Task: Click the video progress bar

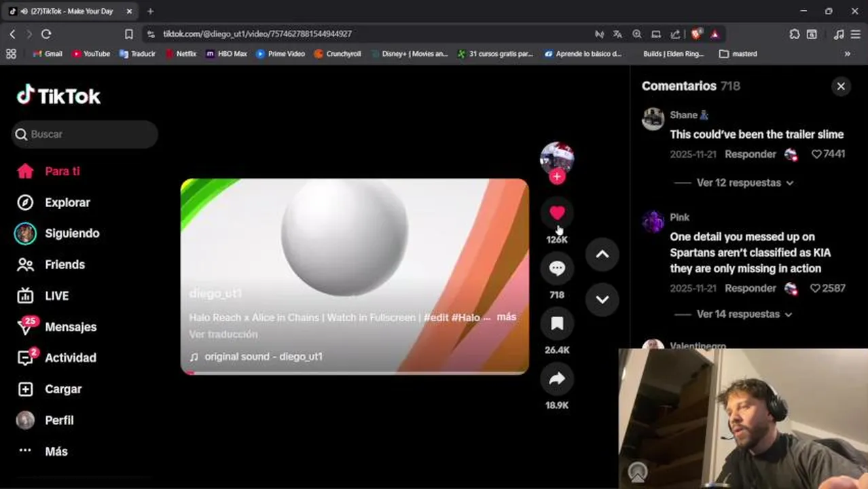Action: 355,372
